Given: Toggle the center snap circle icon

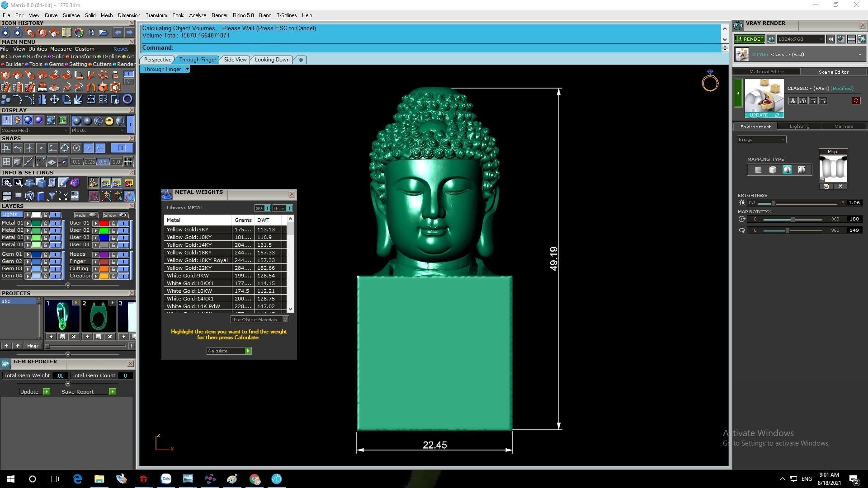Looking at the screenshot, I should pyautogui.click(x=76, y=148).
